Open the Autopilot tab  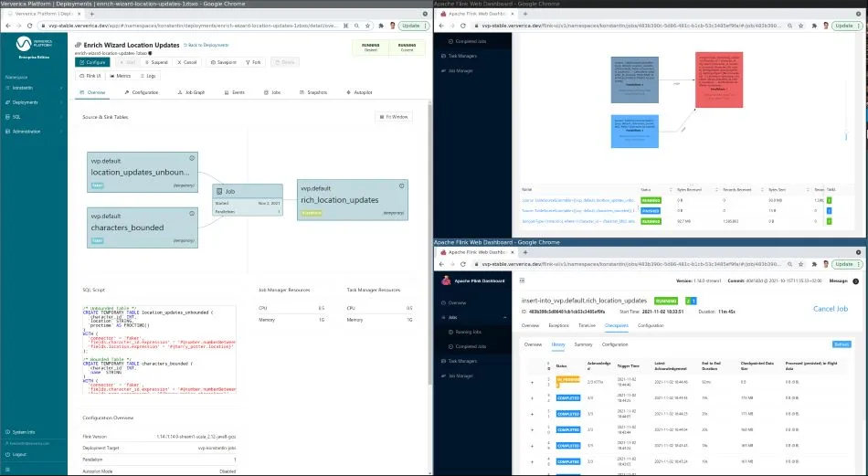tap(359, 92)
